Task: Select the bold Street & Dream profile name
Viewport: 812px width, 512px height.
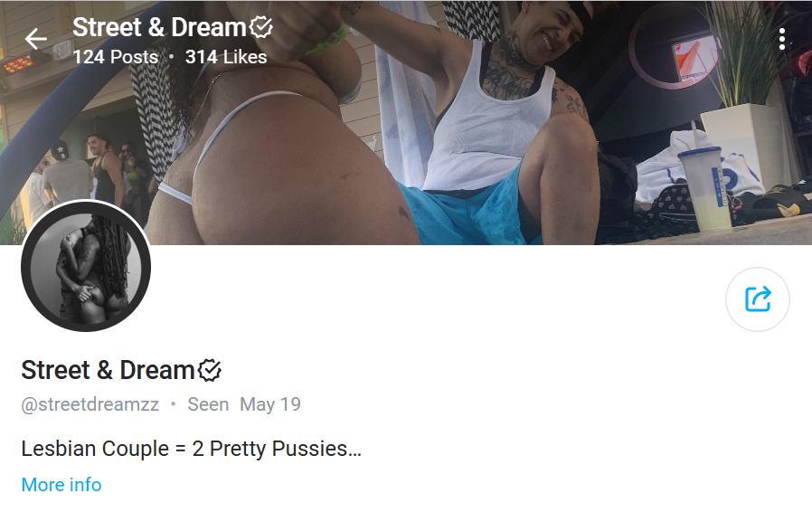Action: tap(108, 370)
